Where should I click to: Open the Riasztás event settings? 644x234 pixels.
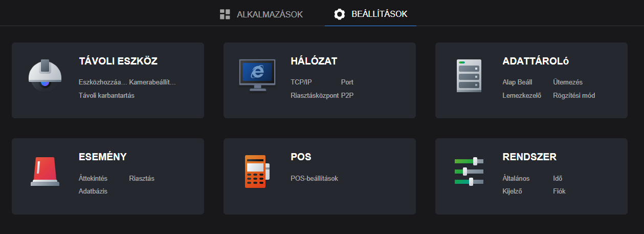tap(142, 178)
